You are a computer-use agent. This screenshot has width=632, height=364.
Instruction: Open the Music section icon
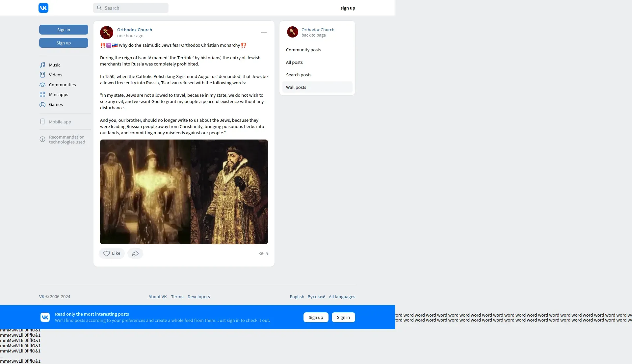point(42,65)
